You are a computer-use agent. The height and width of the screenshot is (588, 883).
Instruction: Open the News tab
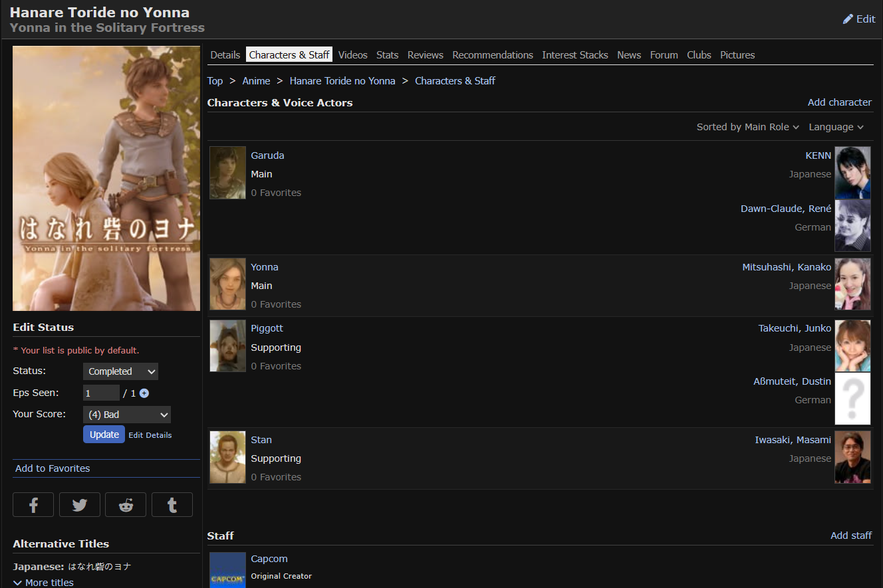point(629,55)
